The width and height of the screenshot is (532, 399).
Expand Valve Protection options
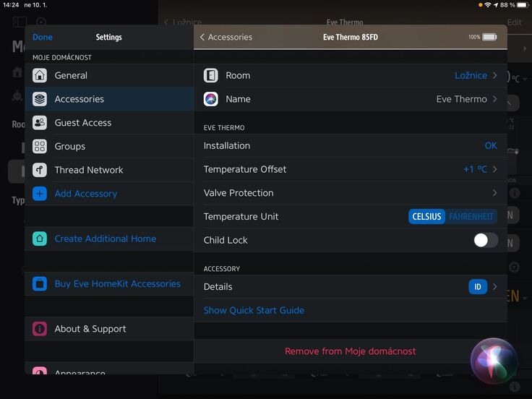click(x=350, y=193)
